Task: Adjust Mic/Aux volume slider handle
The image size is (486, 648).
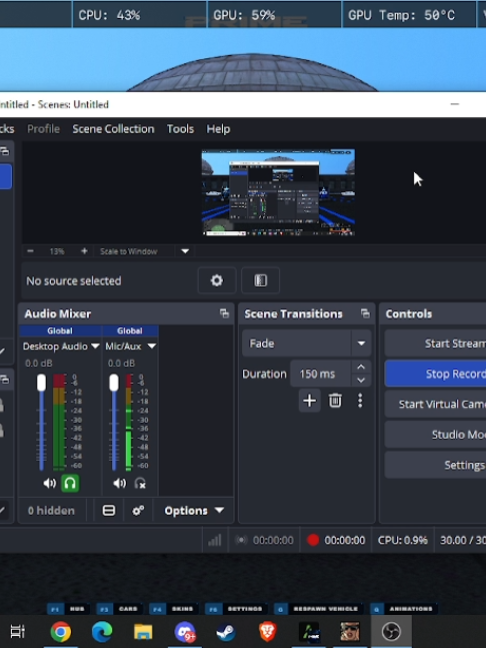Action: [114, 383]
